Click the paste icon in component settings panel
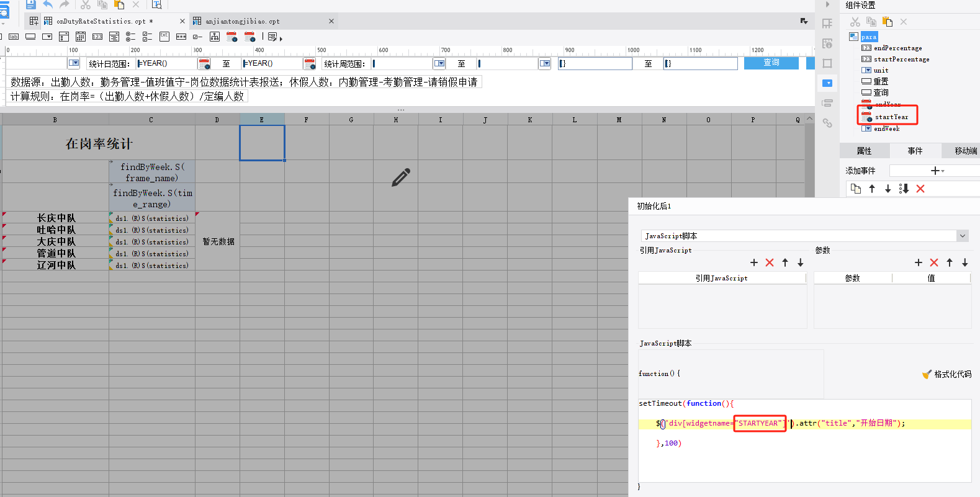This screenshot has width=980, height=497. (x=888, y=22)
